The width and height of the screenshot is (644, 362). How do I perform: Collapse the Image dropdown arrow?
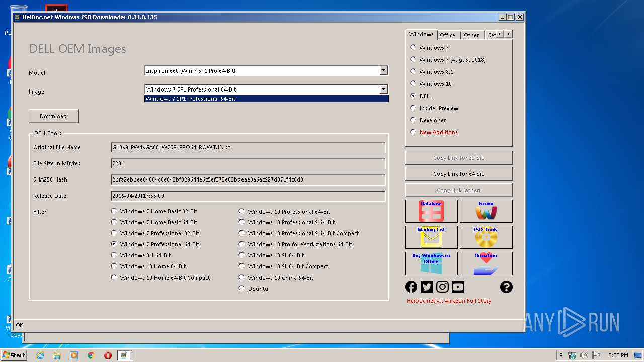(383, 89)
